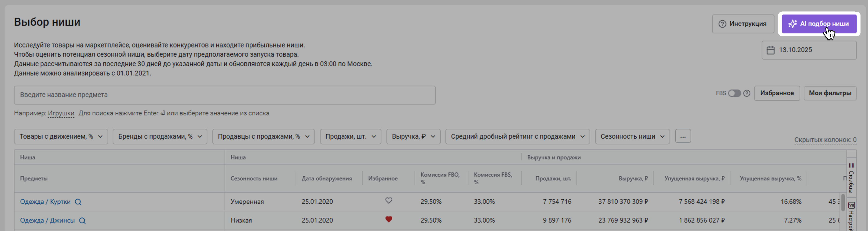The height and width of the screenshot is (231, 868).
Task: Focus the Введите название предмета search field
Action: pyautogui.click(x=224, y=95)
